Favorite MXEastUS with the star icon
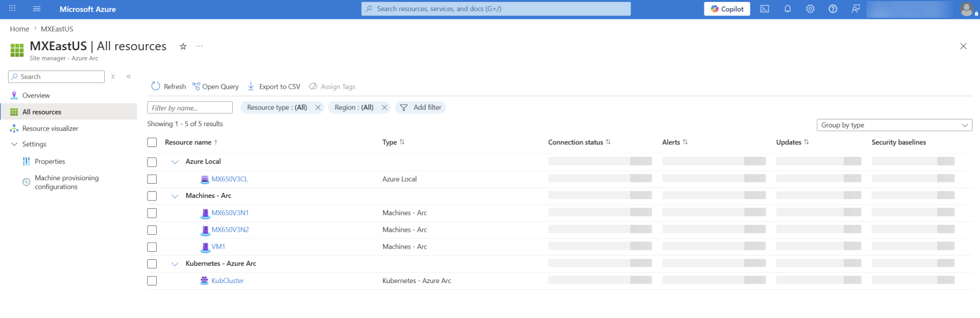Screen dimensions: 980x318 tap(183, 46)
